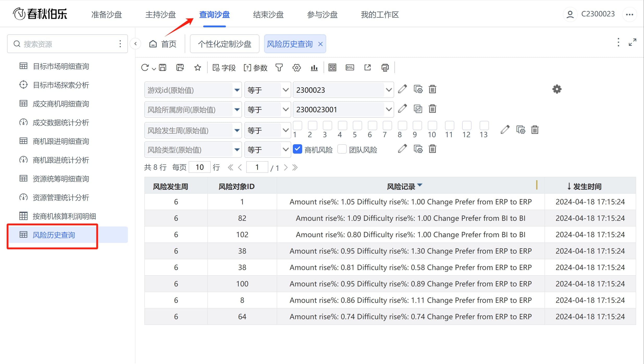
Task: Open the 等于 operator dropdown in the 游戏id row
Action: (x=268, y=90)
